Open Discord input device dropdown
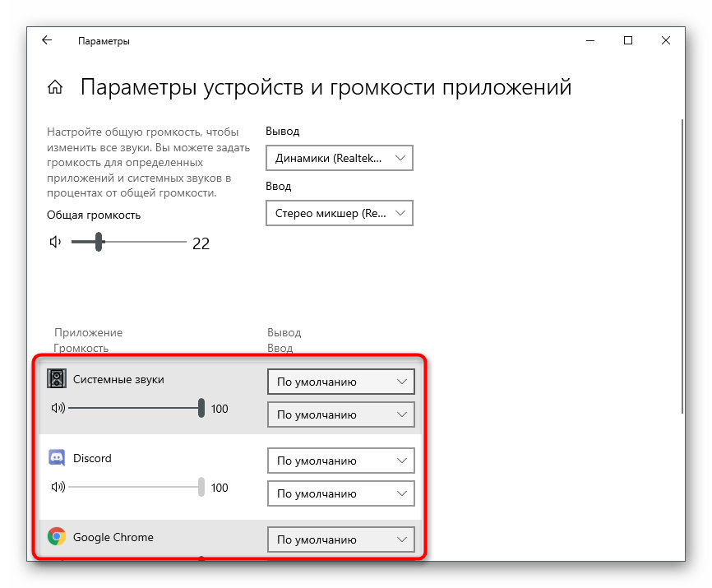The height and width of the screenshot is (588, 712). (x=341, y=493)
